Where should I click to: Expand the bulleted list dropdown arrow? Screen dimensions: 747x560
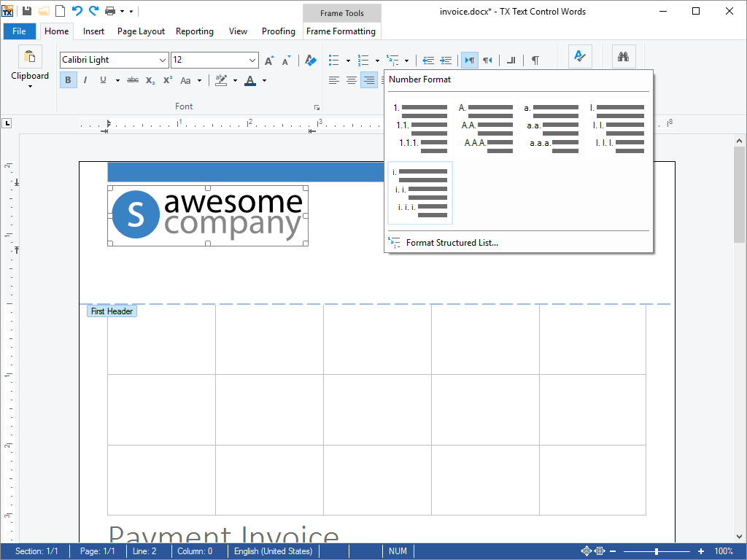point(348,61)
